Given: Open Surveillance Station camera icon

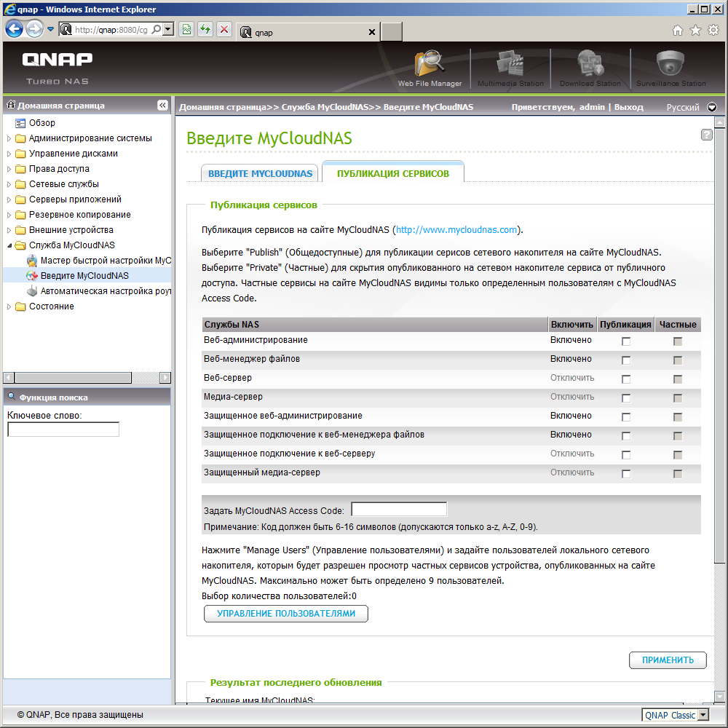Looking at the screenshot, I should [x=670, y=63].
